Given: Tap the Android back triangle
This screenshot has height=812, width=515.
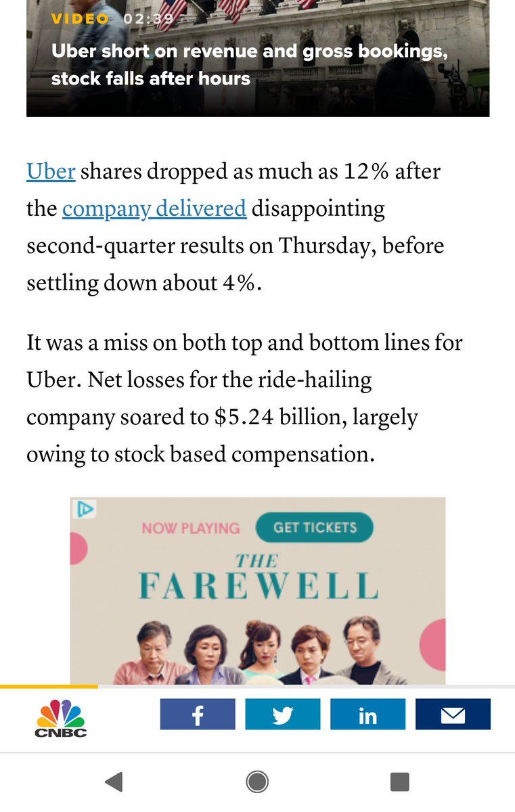Looking at the screenshot, I should point(114,782).
